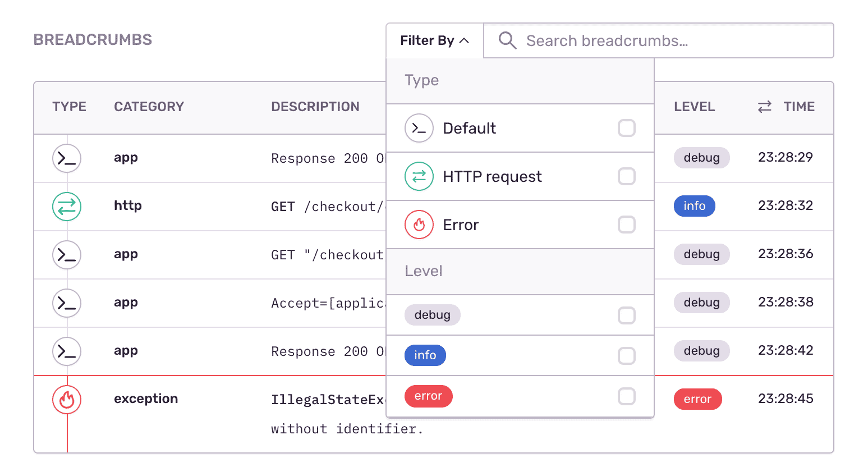Click the magnifier icon in the search bar
868x476 pixels.
pyautogui.click(x=507, y=40)
